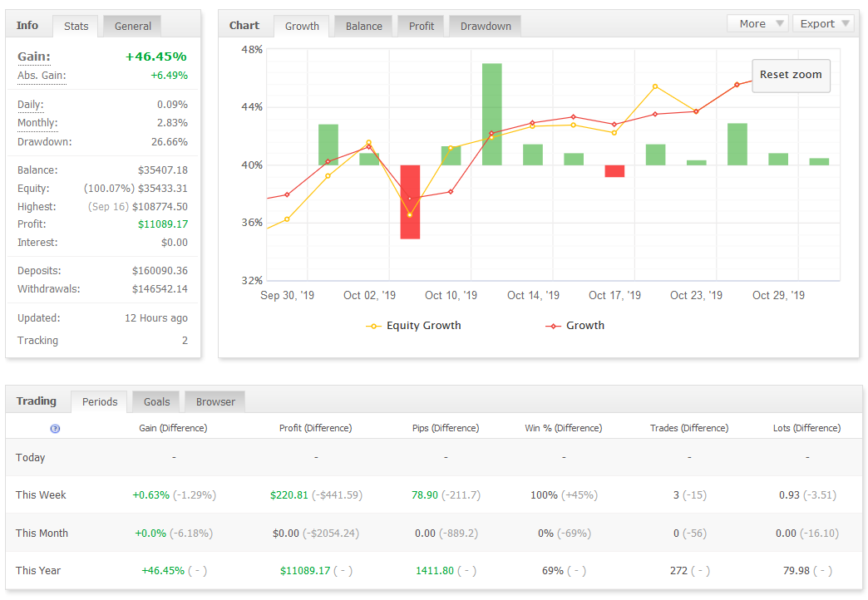Click the Lots (Difference) column header
The width and height of the screenshot is (868, 600).
coord(806,428)
